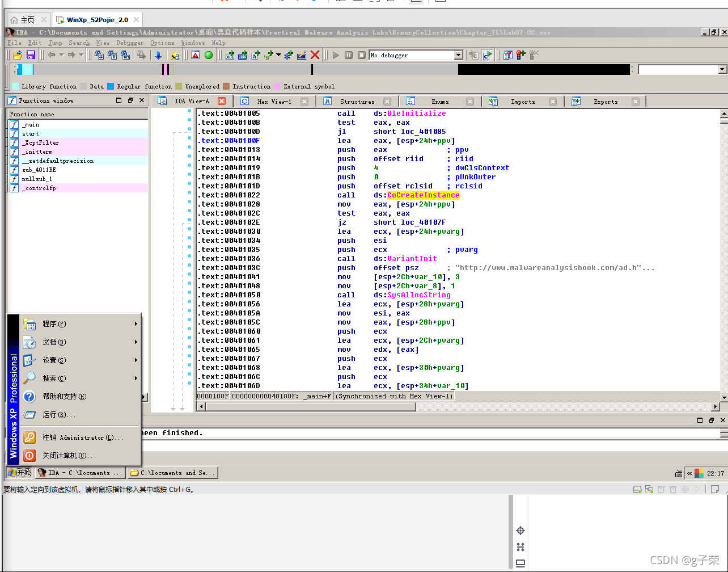Switch to IDA in the taskbar
The image size is (728, 572).
[x=80, y=473]
